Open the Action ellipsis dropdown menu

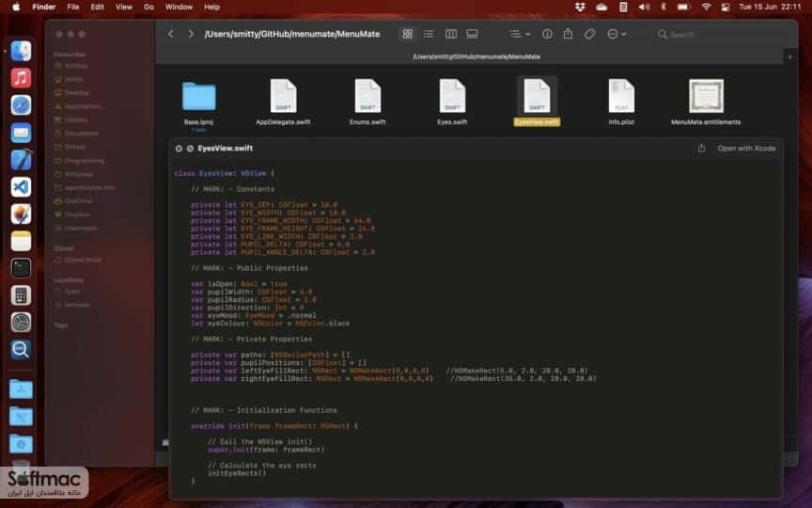[x=617, y=34]
